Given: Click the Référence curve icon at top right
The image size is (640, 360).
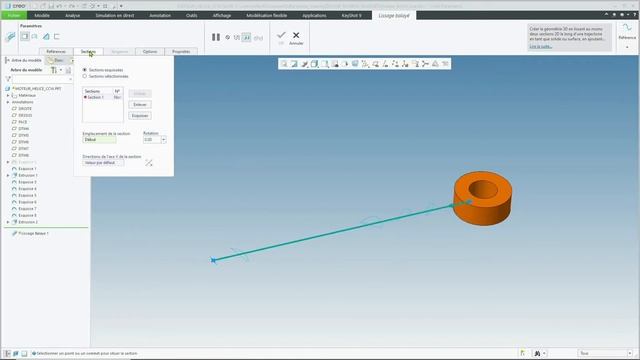Looking at the screenshot, I should pyautogui.click(x=627, y=28).
